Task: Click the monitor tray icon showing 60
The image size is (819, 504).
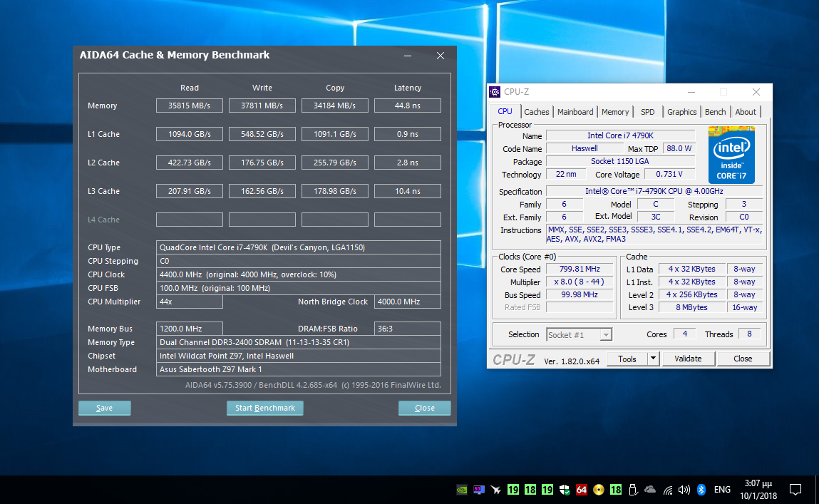Action: click(x=479, y=489)
